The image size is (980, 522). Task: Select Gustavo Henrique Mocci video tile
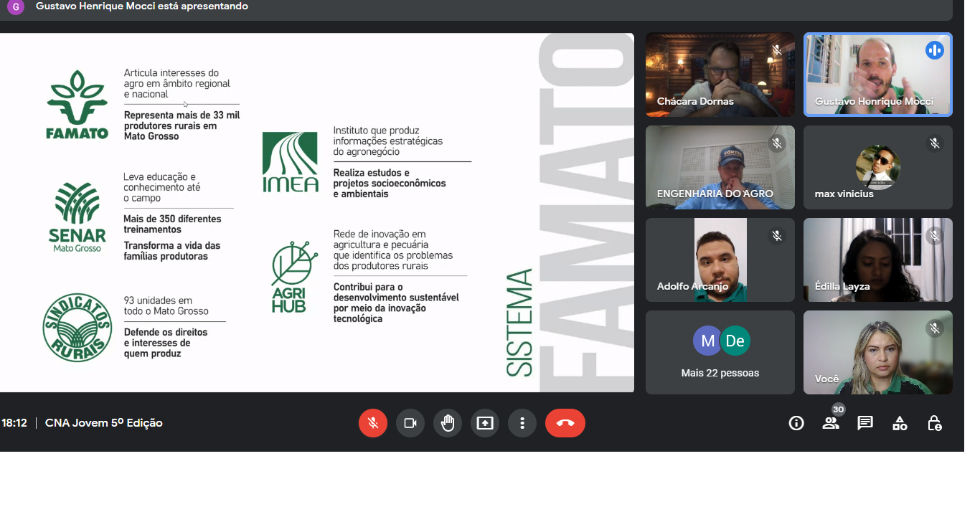click(877, 75)
